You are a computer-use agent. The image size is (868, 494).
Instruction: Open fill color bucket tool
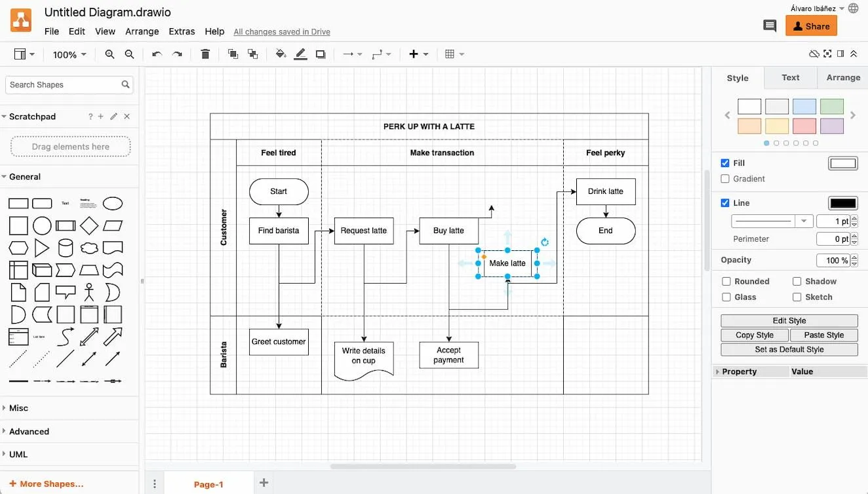click(281, 54)
